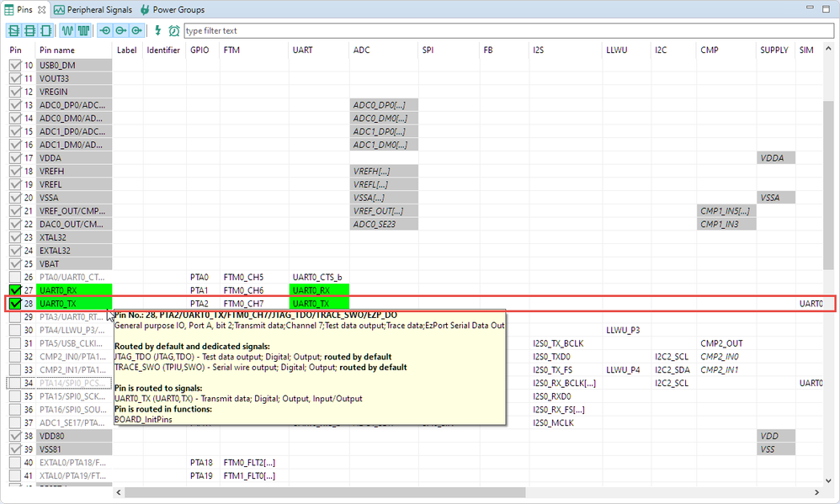The width and height of the screenshot is (840, 504).
Task: Select the green UART0_RX cell in UART column
Action: pos(319,290)
